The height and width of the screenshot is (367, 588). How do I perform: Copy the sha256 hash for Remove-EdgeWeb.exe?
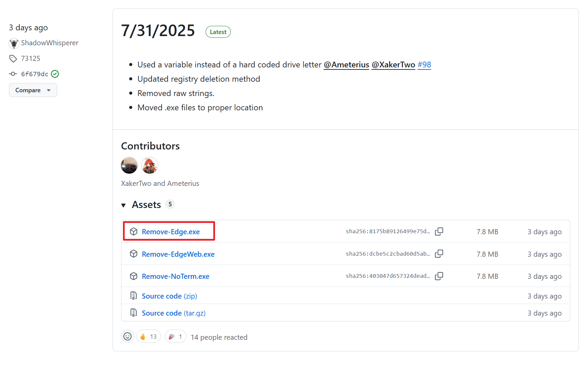(439, 254)
